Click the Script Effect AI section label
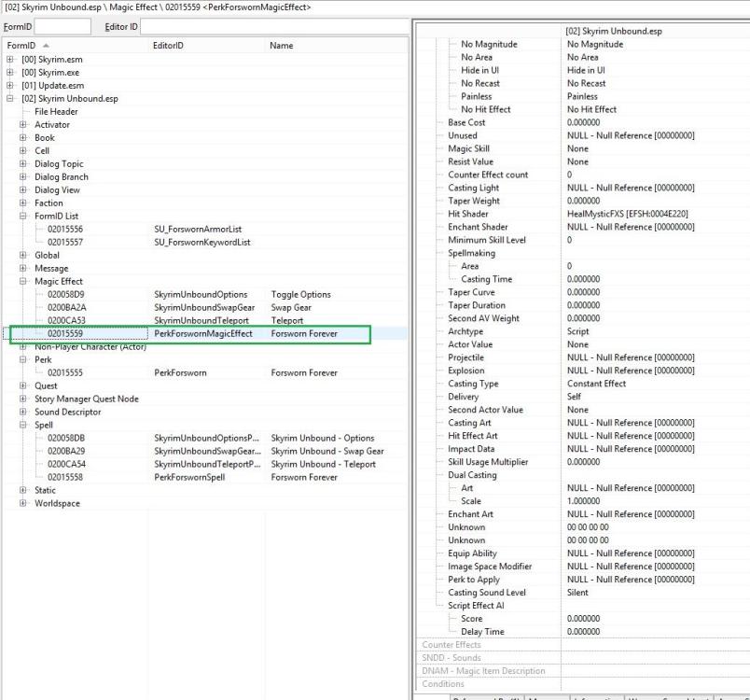This screenshot has height=700, width=750. 476,606
